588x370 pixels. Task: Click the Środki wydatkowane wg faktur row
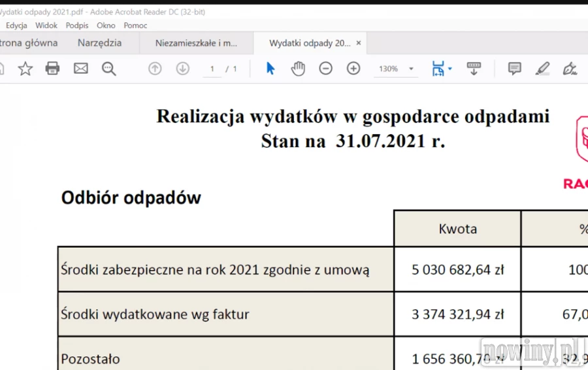226,314
